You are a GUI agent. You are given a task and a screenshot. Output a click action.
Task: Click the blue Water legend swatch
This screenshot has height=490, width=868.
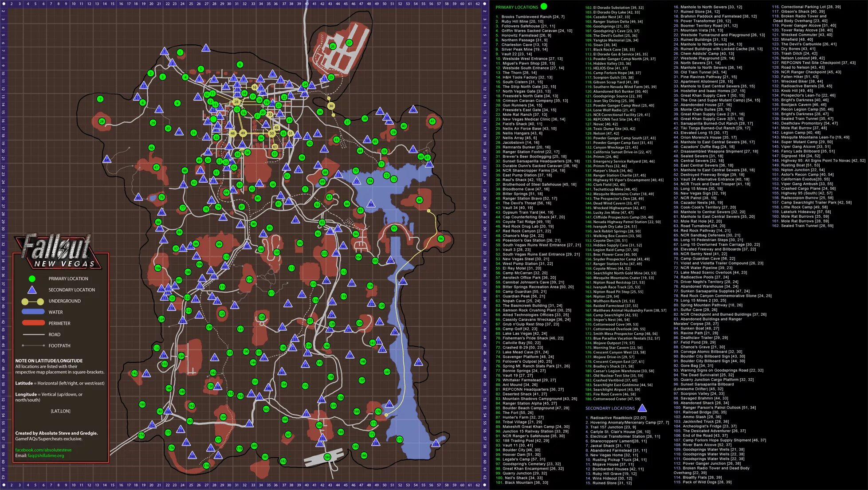tap(33, 312)
